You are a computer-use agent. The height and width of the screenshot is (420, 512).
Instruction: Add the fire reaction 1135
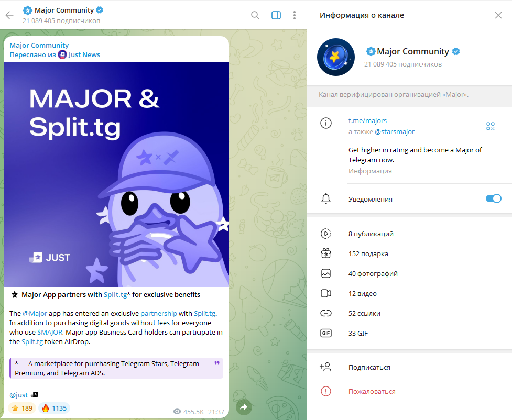click(x=54, y=408)
